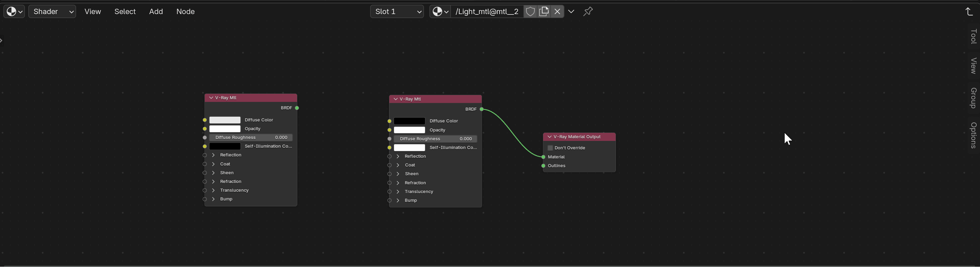
Task: Click BRDF output socket of left V-Ray Mtl
Action: 297,108
